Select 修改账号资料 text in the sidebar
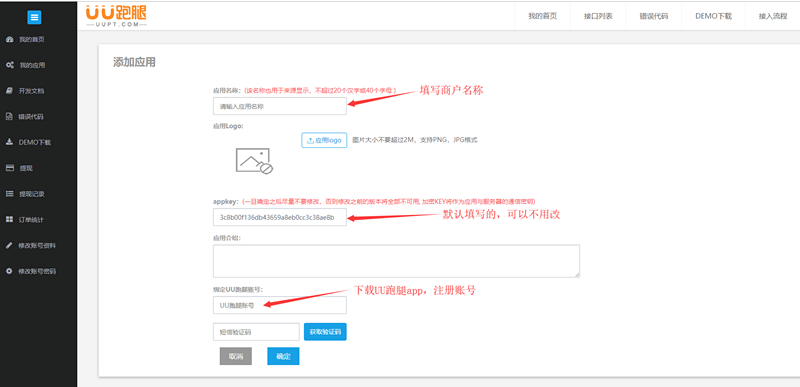Screen dimensions: 800x387 37,246
